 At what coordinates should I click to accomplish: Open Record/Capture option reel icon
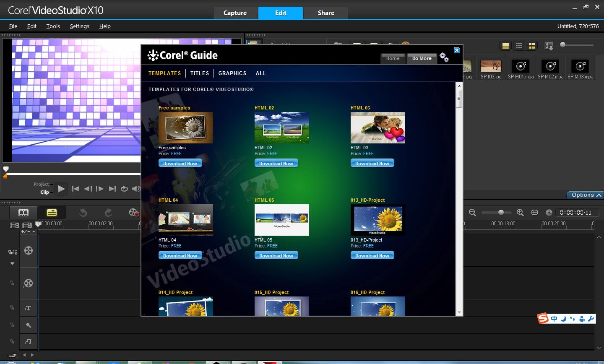tap(133, 213)
